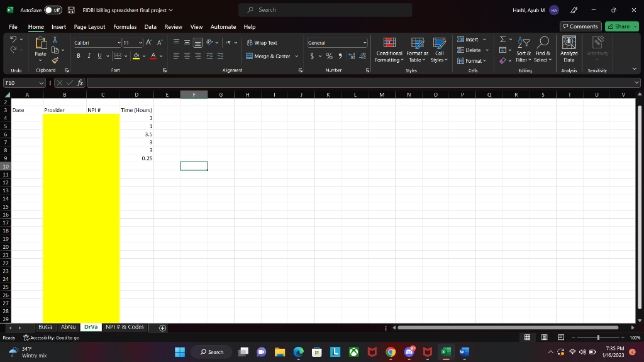Toggle bottom vertical alignment
Screen dimensions: 644x362
click(198, 42)
